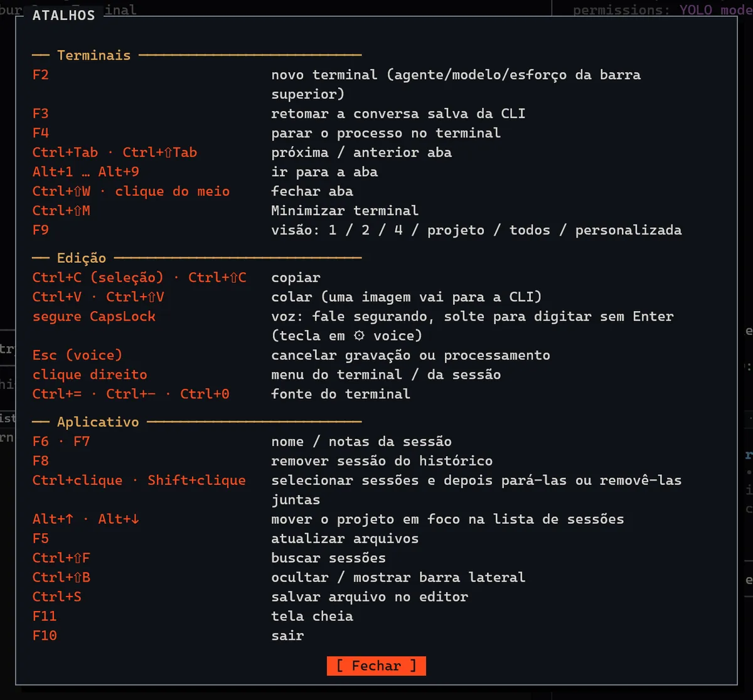Click the "clique direito" shortcut label

tap(90, 375)
